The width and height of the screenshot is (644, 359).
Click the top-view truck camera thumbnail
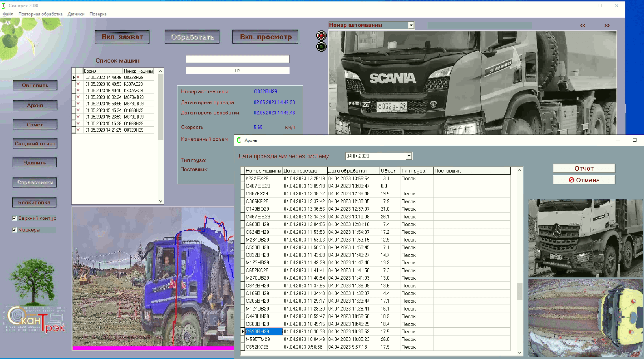(585, 318)
